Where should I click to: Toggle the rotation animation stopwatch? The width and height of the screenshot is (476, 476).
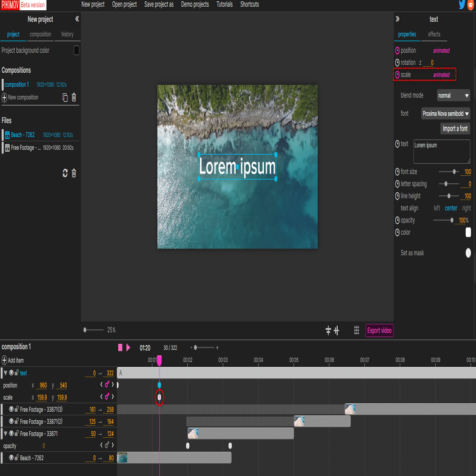coord(397,62)
